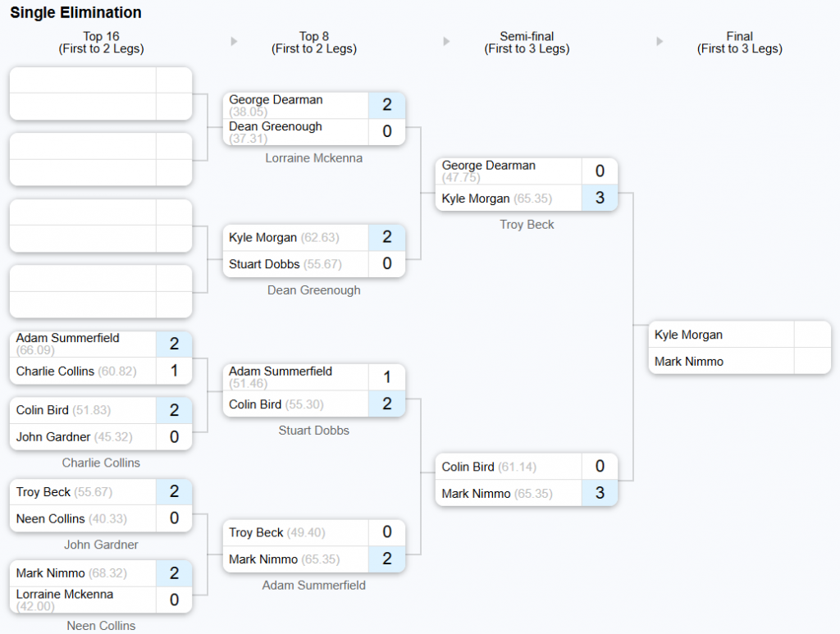This screenshot has width=840, height=634.
Task: Click the Lorraine Mckenna label under the Dearman match
Action: click(x=313, y=158)
